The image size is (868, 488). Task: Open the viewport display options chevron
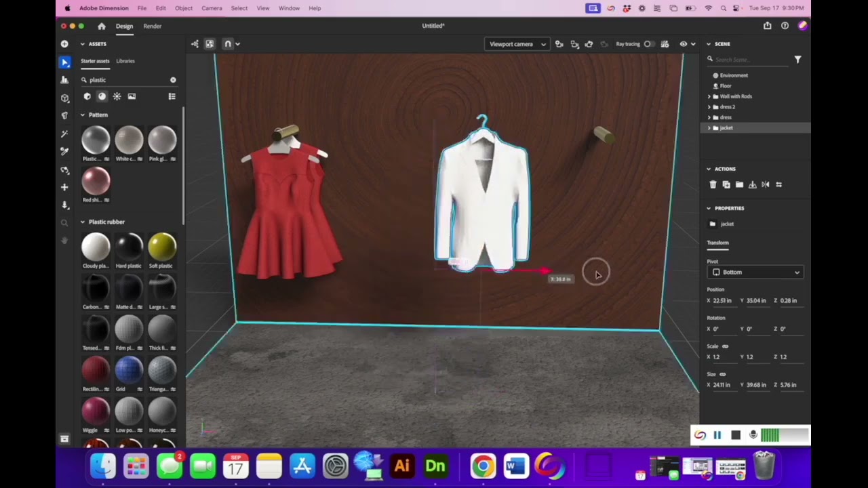tap(693, 44)
